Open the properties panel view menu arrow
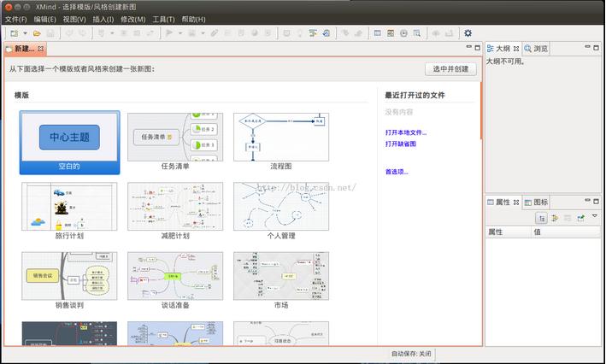This screenshot has height=364, width=606. click(595, 216)
